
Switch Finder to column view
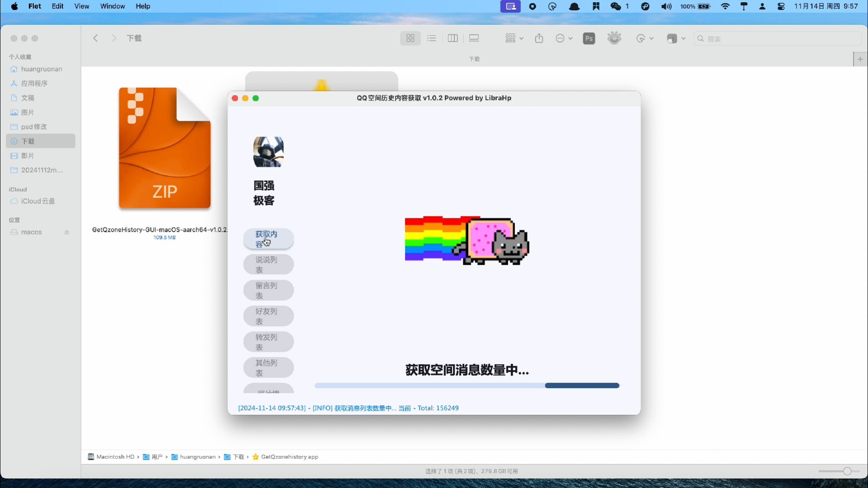pyautogui.click(x=453, y=38)
